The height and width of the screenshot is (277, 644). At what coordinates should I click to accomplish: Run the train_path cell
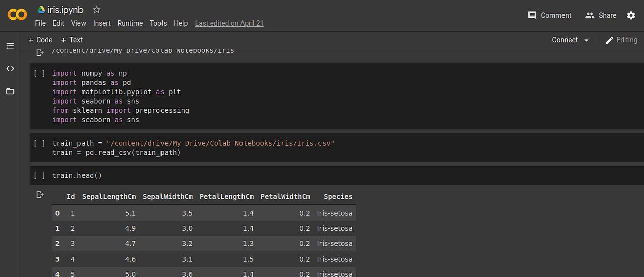click(39, 143)
